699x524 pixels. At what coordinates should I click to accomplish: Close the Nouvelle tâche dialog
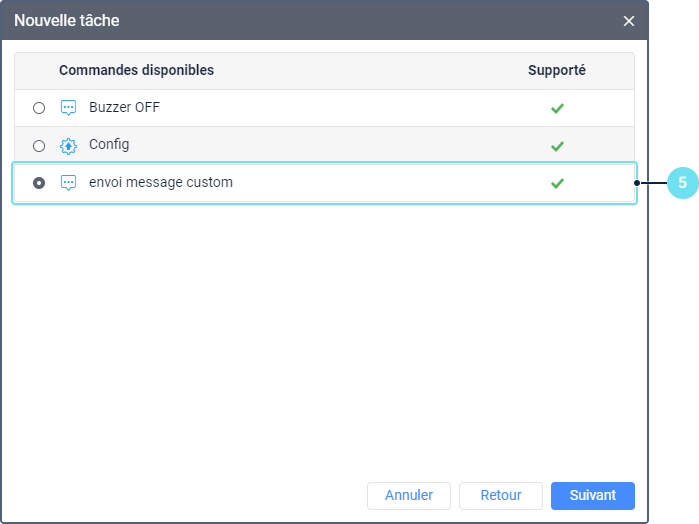click(x=629, y=21)
